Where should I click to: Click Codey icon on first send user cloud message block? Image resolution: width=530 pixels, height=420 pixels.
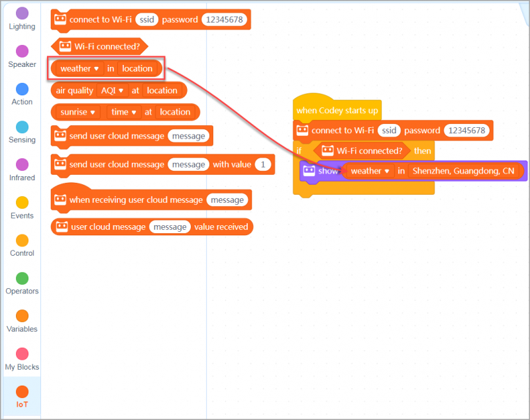point(60,136)
